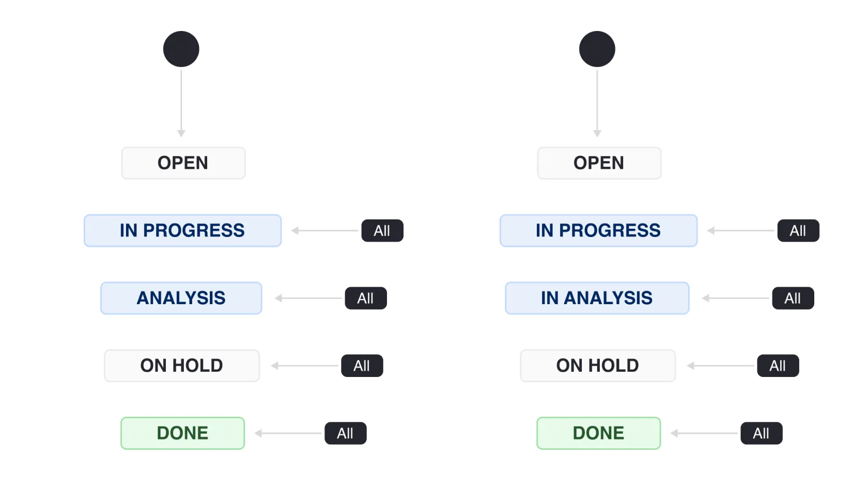Select the OPEN status in the left workflow
This screenshot has width=868, height=488.
[183, 163]
